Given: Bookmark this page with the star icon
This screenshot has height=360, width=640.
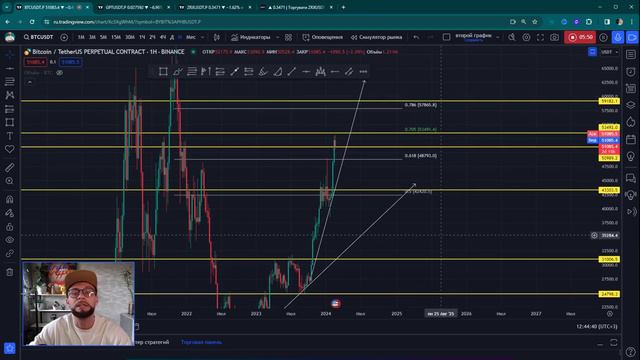Looking at the screenshot, I should [x=535, y=22].
